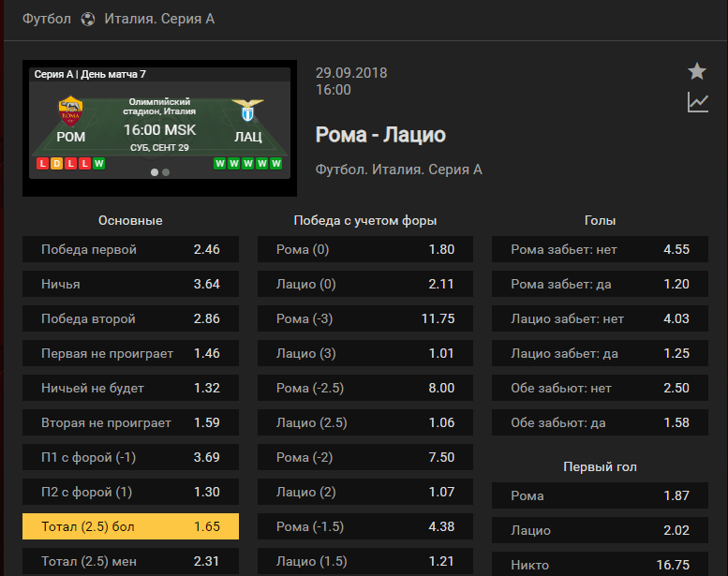Open Италия. Серия А breadcrumb link

click(x=159, y=19)
